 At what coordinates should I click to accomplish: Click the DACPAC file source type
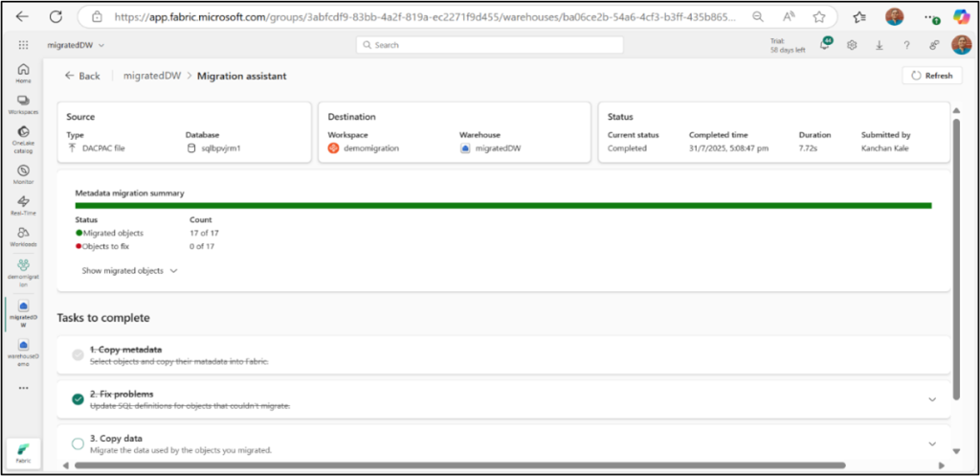click(x=97, y=148)
